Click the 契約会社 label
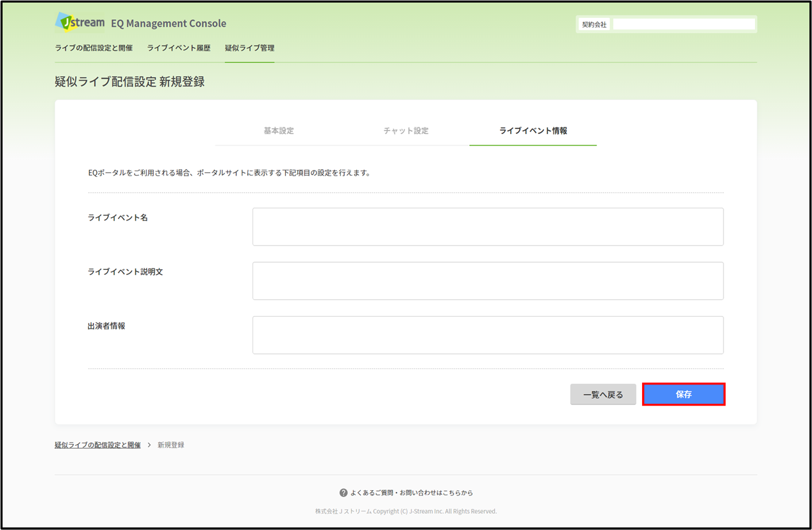The image size is (812, 530). (x=594, y=24)
